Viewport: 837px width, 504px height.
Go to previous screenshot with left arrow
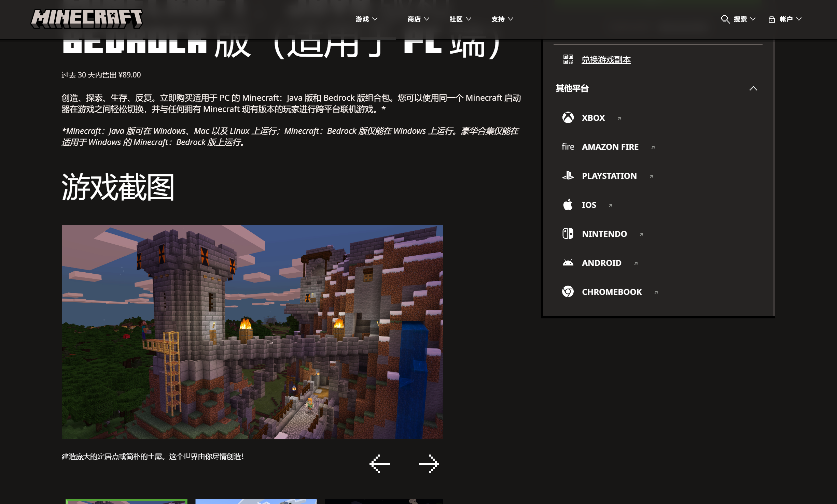(380, 463)
